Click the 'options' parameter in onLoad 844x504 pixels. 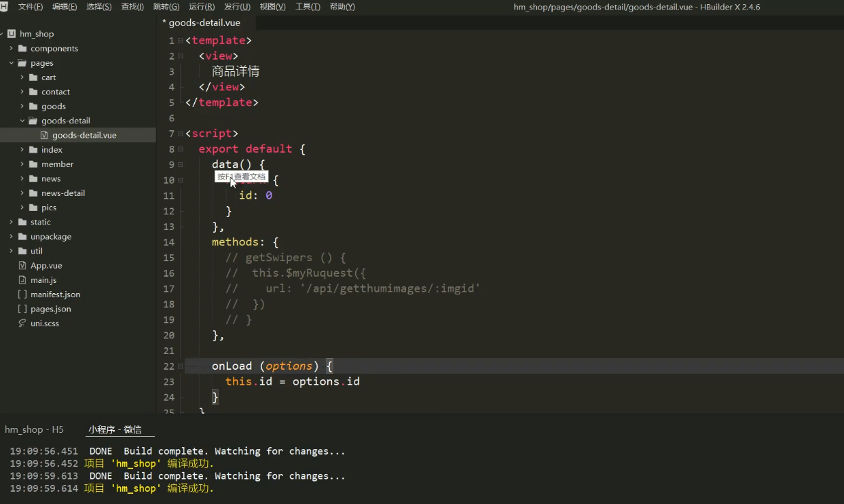tap(289, 366)
